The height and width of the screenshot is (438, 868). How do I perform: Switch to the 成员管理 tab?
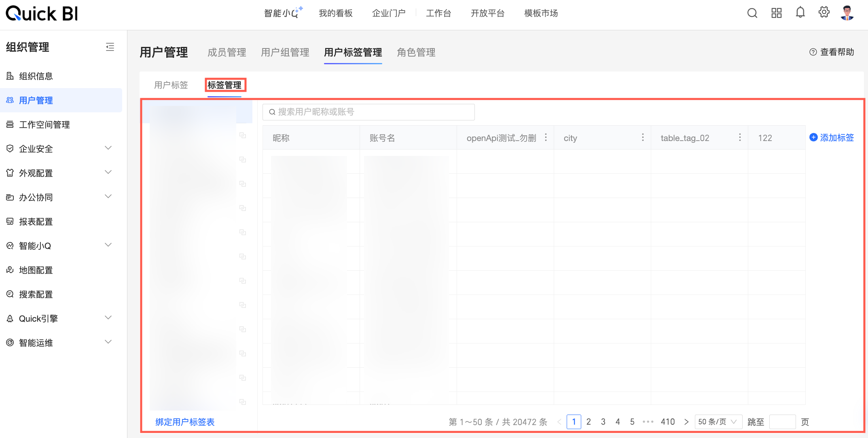coord(227,53)
